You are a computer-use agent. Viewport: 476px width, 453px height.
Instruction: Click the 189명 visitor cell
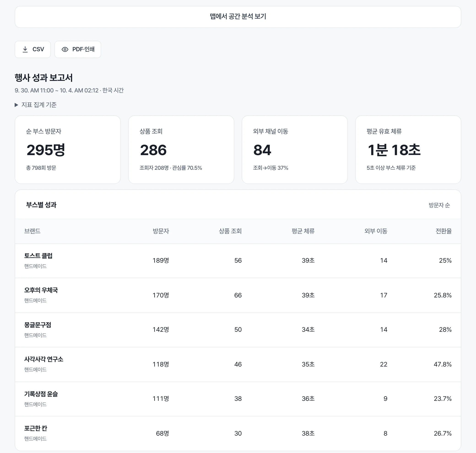point(161,261)
